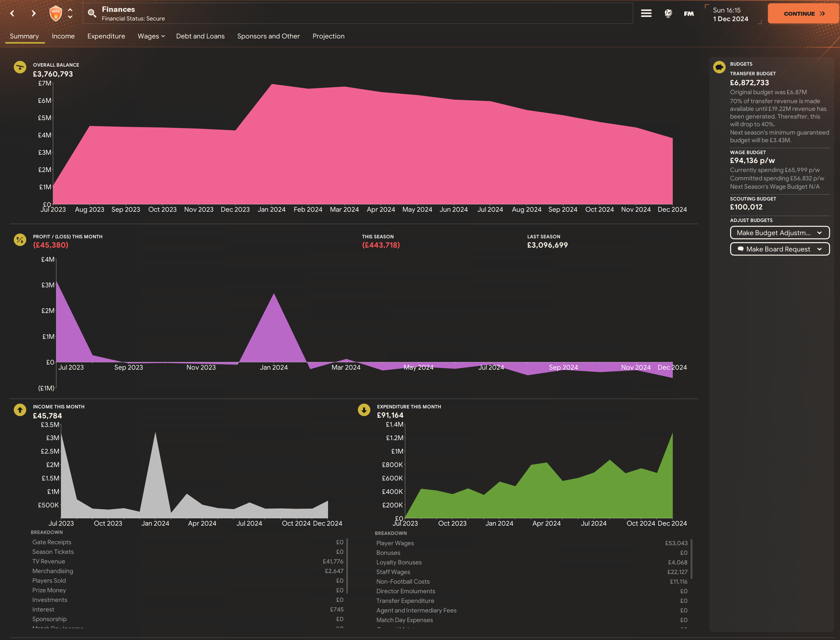Click the search magnifying glass icon

pyautogui.click(x=92, y=13)
